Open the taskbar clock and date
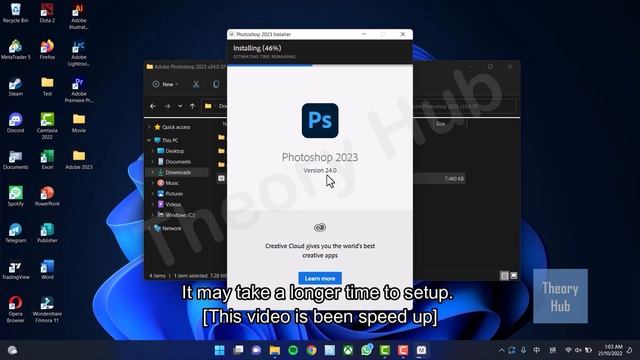The width and height of the screenshot is (640, 360). (610, 350)
